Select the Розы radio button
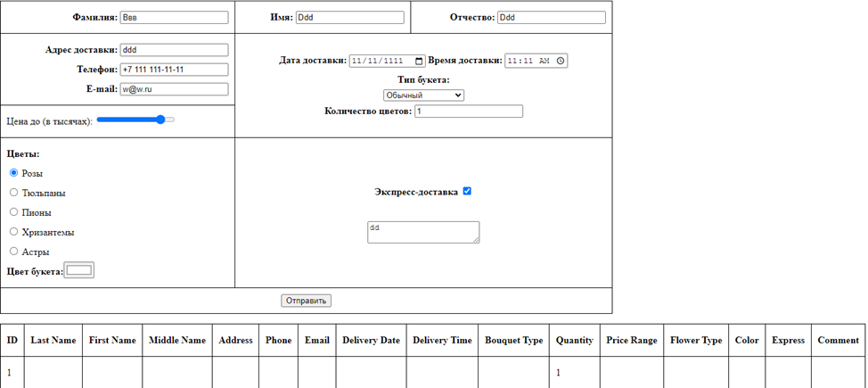The image size is (868, 388). 14,173
